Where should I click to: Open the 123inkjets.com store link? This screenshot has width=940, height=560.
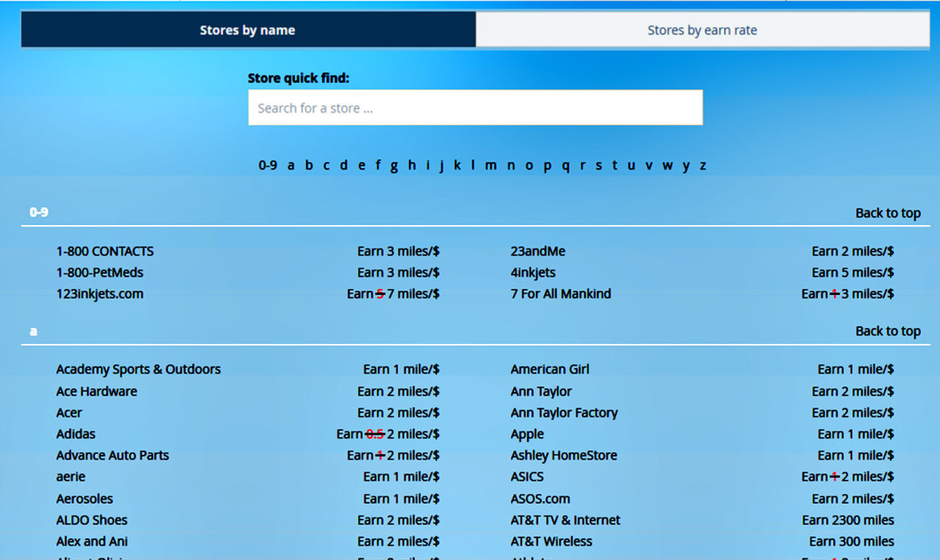(100, 294)
